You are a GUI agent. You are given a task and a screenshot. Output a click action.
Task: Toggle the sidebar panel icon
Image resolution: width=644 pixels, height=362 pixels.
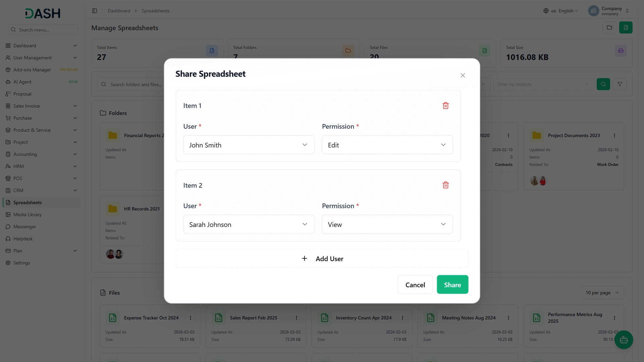(95, 11)
